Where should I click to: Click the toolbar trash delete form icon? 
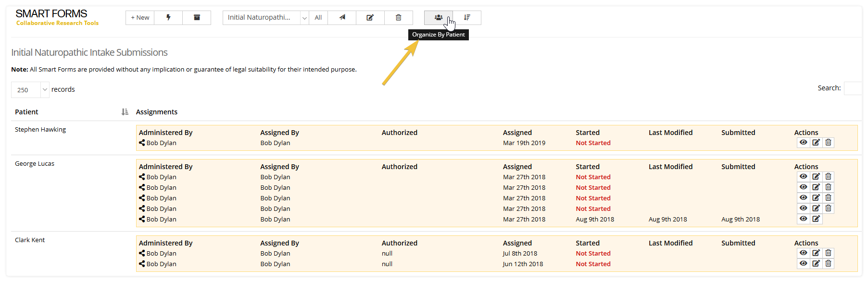pyautogui.click(x=399, y=18)
